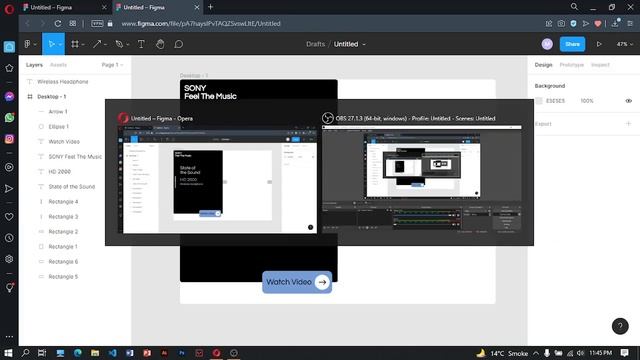Switch to the Inspect tab
The width and height of the screenshot is (640, 360).
[600, 65]
